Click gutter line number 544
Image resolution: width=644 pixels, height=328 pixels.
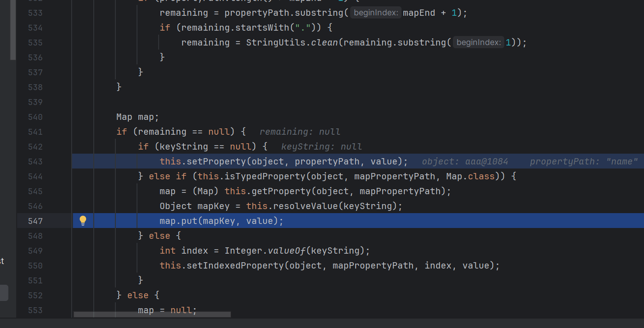pyautogui.click(x=35, y=176)
